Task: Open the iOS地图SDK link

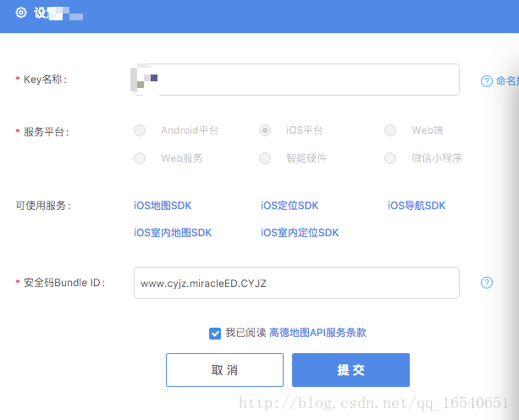Action: [x=163, y=206]
